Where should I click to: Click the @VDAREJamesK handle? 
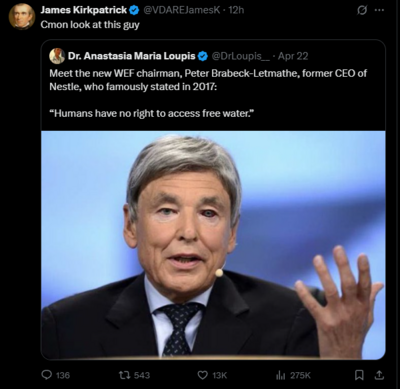[182, 10]
